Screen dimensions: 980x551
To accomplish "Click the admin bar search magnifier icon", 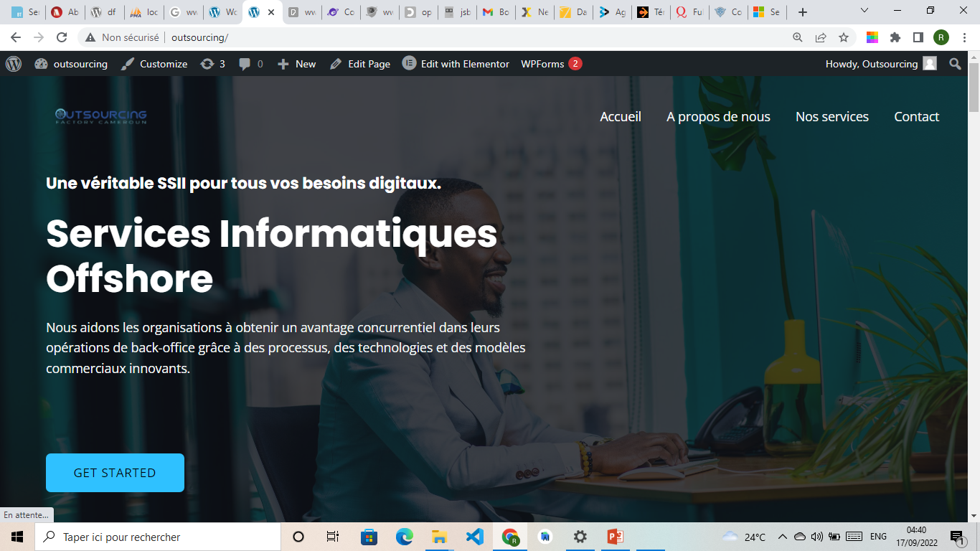I will tap(955, 64).
